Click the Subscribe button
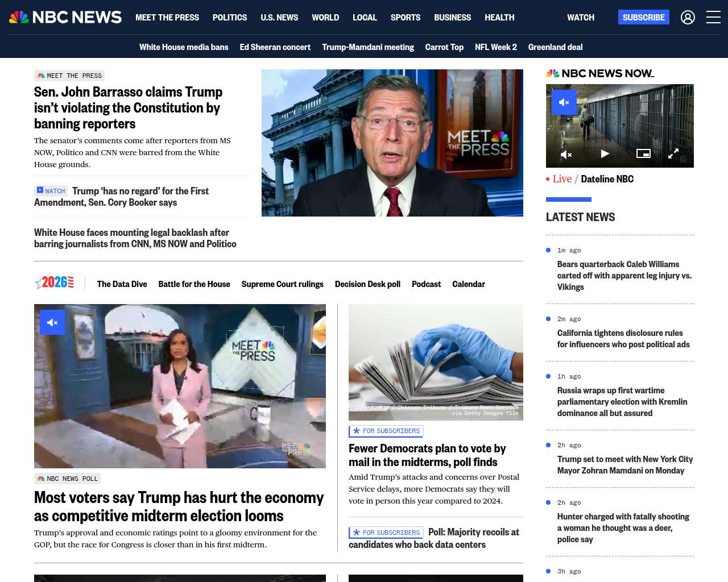This screenshot has height=582, width=728. click(644, 17)
